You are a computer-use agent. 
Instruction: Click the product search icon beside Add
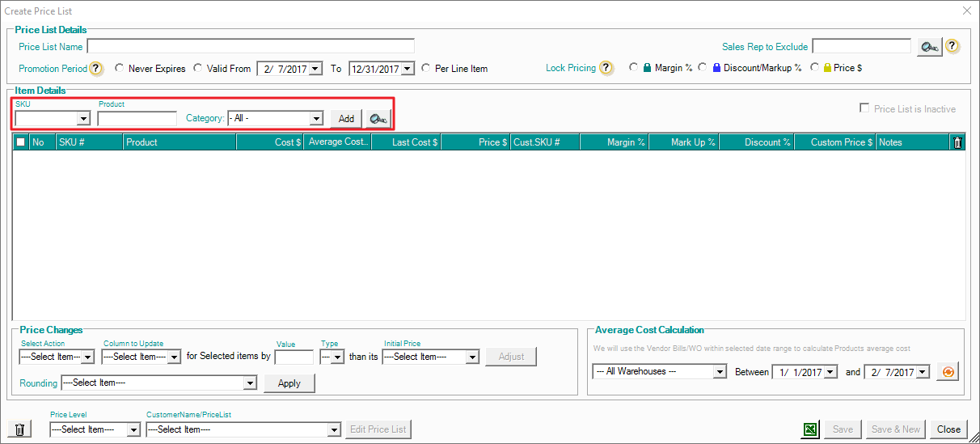[x=377, y=119]
